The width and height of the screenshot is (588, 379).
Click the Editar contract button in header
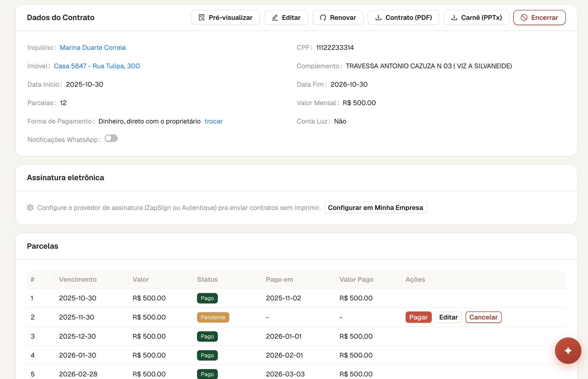[286, 18]
